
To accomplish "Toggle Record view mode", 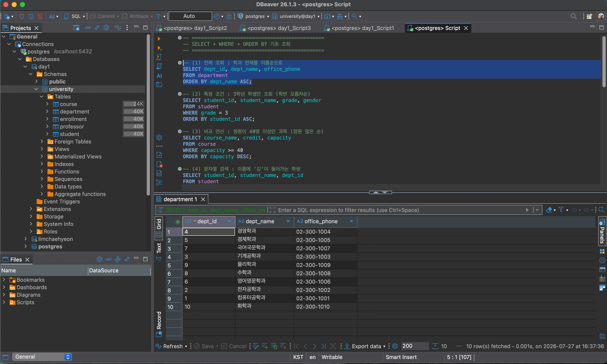I will 159,324.
